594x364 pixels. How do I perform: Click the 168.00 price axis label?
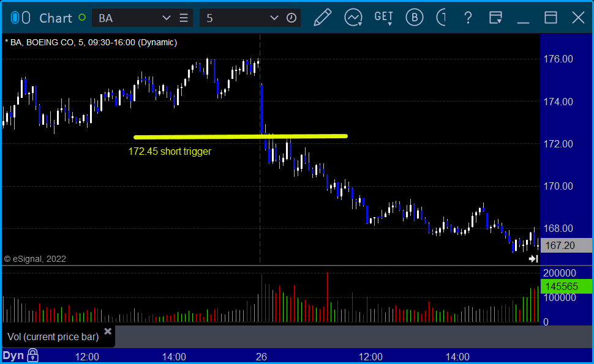pos(558,229)
